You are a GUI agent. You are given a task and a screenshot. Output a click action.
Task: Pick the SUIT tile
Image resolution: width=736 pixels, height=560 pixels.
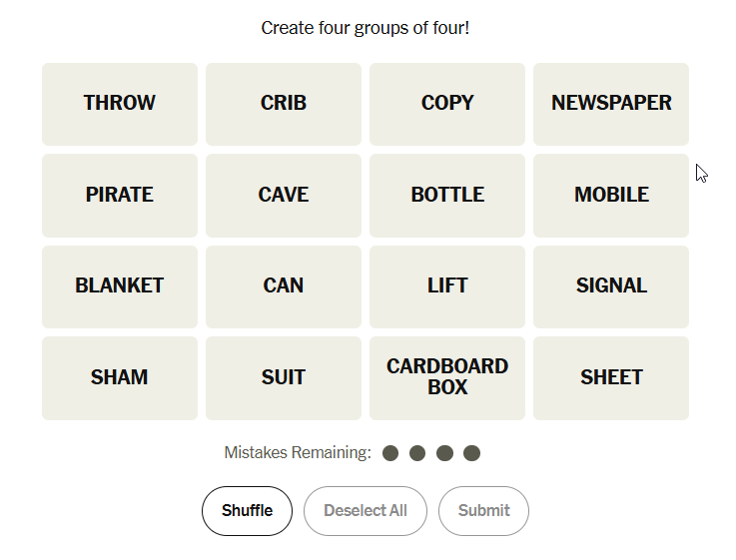coord(284,378)
